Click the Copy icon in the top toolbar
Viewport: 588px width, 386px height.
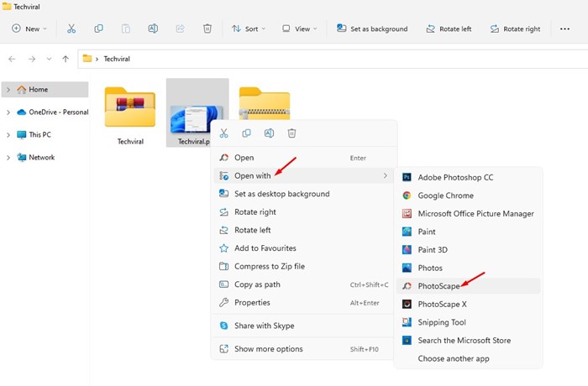(x=98, y=29)
